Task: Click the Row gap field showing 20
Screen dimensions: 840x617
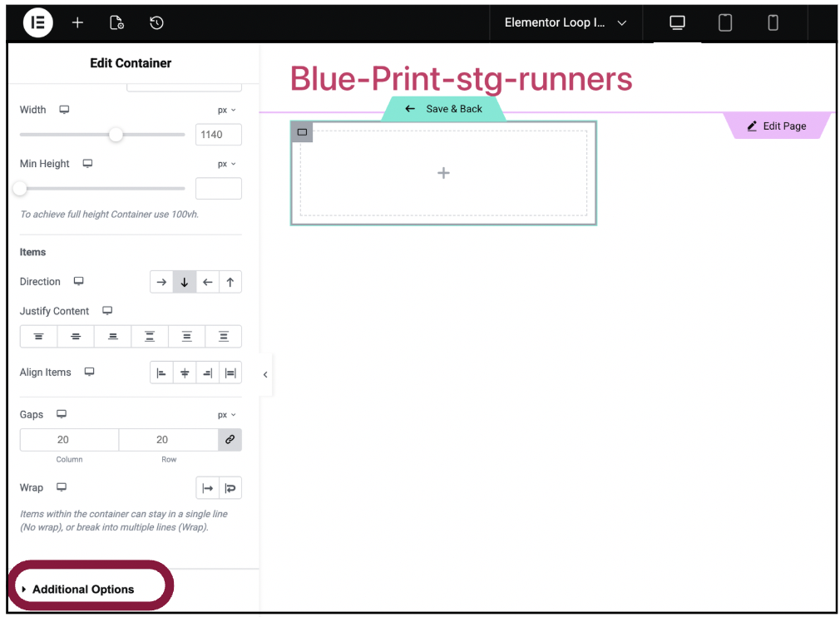Action: [168, 440]
